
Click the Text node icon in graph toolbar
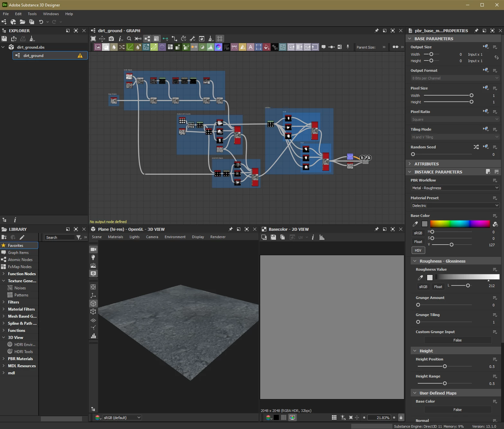251,47
